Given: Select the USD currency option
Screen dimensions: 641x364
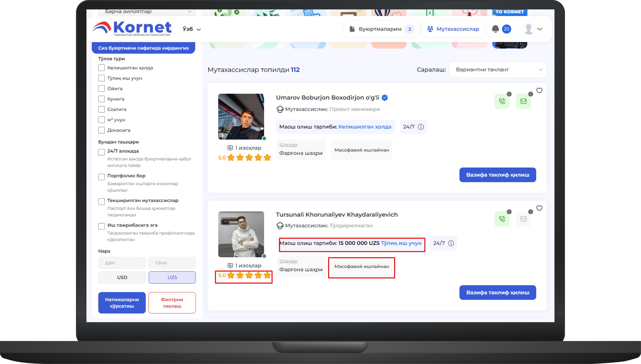Looking at the screenshot, I should (122, 278).
